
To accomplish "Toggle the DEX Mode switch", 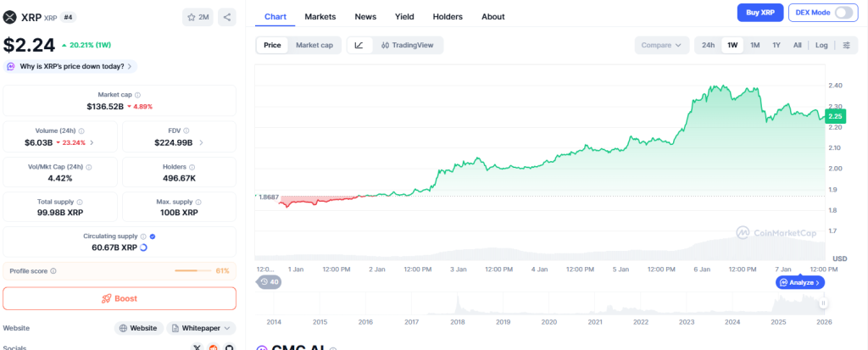I will pyautogui.click(x=844, y=13).
